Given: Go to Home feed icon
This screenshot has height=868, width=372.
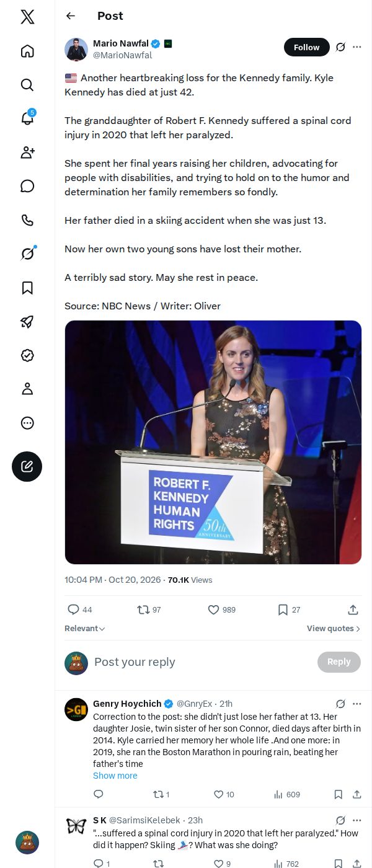Looking at the screenshot, I should [27, 51].
